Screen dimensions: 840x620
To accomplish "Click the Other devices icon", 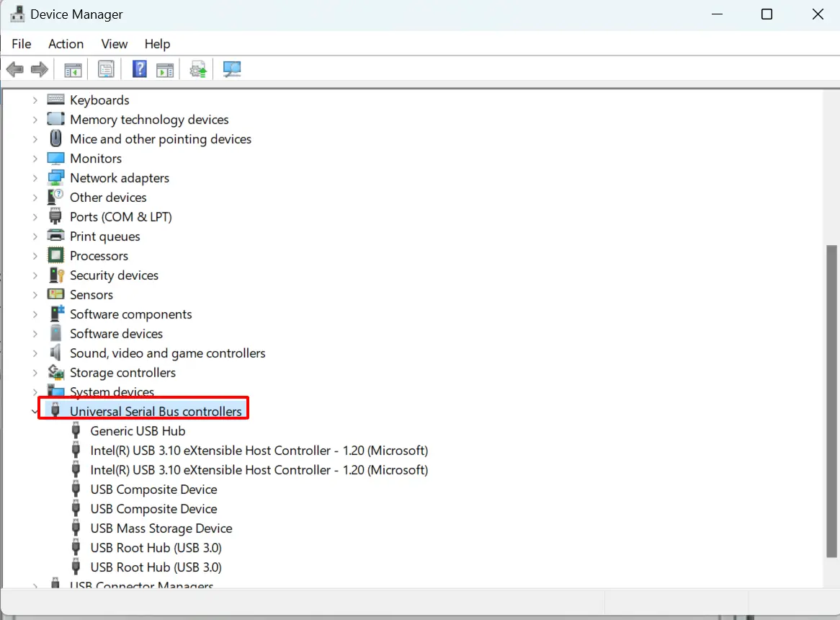I will (x=55, y=197).
